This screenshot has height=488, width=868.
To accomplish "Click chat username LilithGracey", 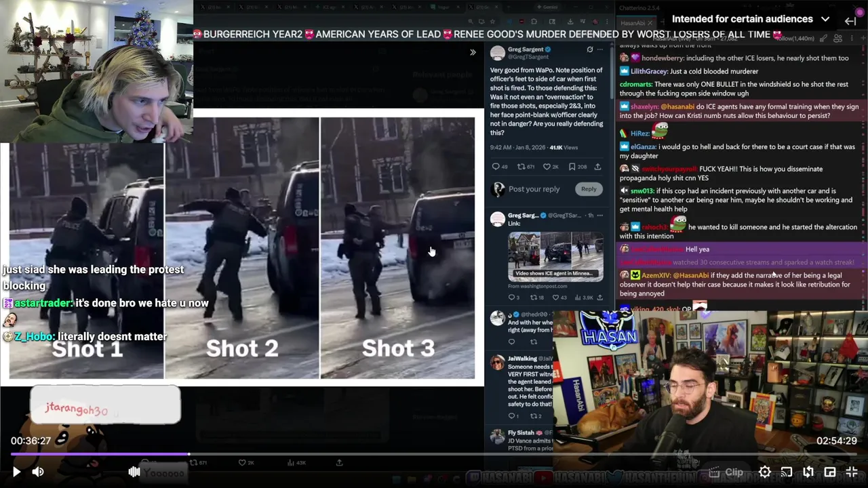I will [x=648, y=71].
